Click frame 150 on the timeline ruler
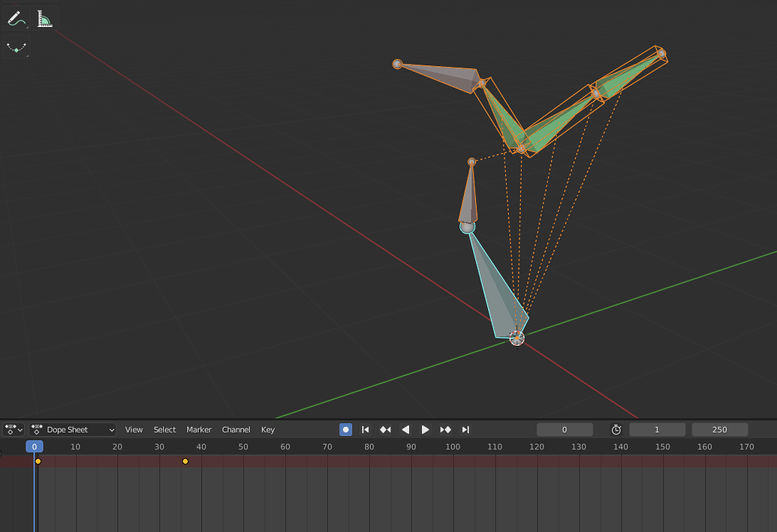The height and width of the screenshot is (532, 777). tap(663, 446)
